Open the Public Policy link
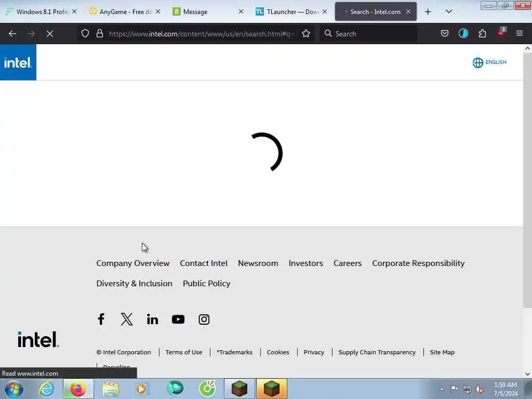Viewport: 532px width, 399px height. point(206,283)
